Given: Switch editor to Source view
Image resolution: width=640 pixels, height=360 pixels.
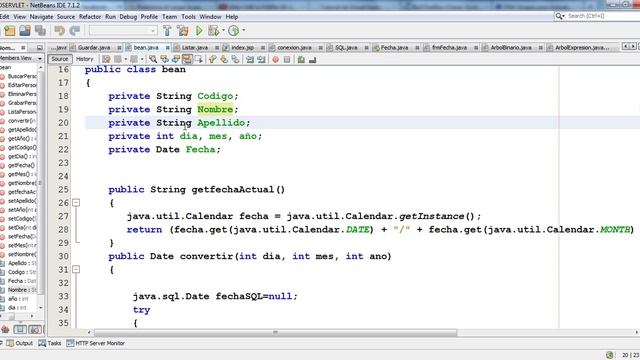Looking at the screenshot, I should point(60,59).
